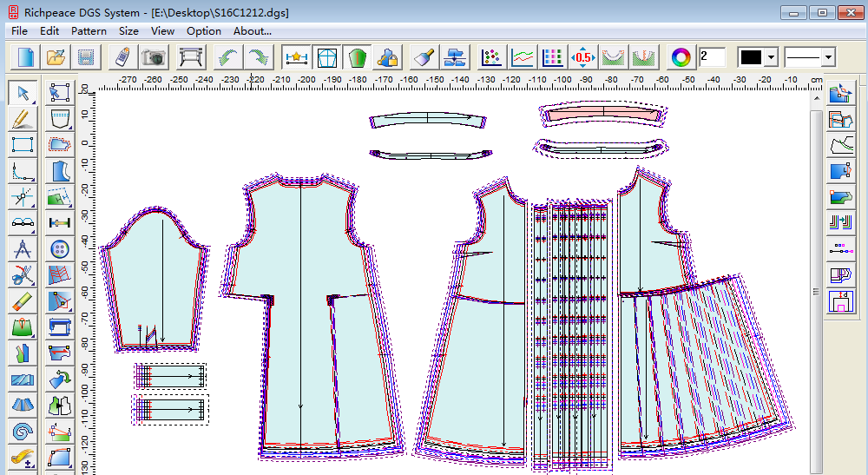Select the spiral tool in toolbox
The width and height of the screenshot is (868, 475).
[x=23, y=432]
